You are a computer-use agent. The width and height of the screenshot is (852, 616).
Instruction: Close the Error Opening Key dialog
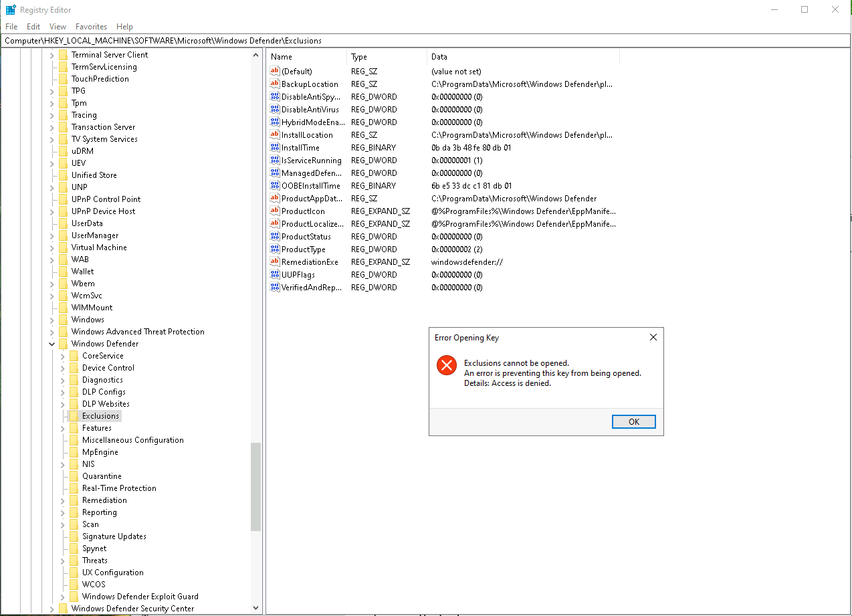(x=653, y=338)
